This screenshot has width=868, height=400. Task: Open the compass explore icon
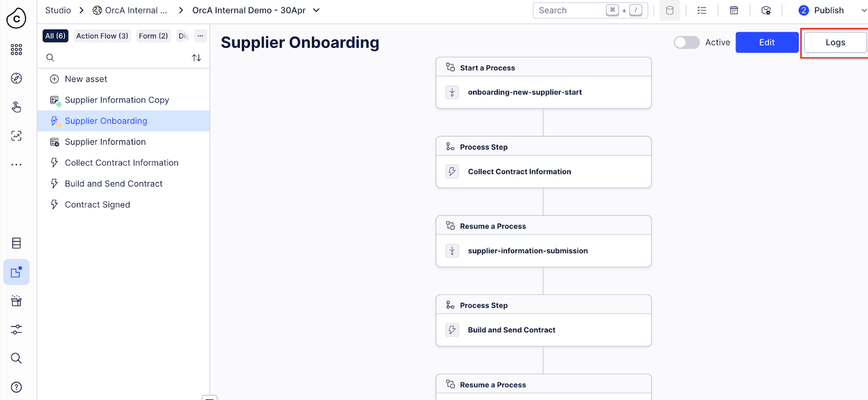click(x=16, y=79)
